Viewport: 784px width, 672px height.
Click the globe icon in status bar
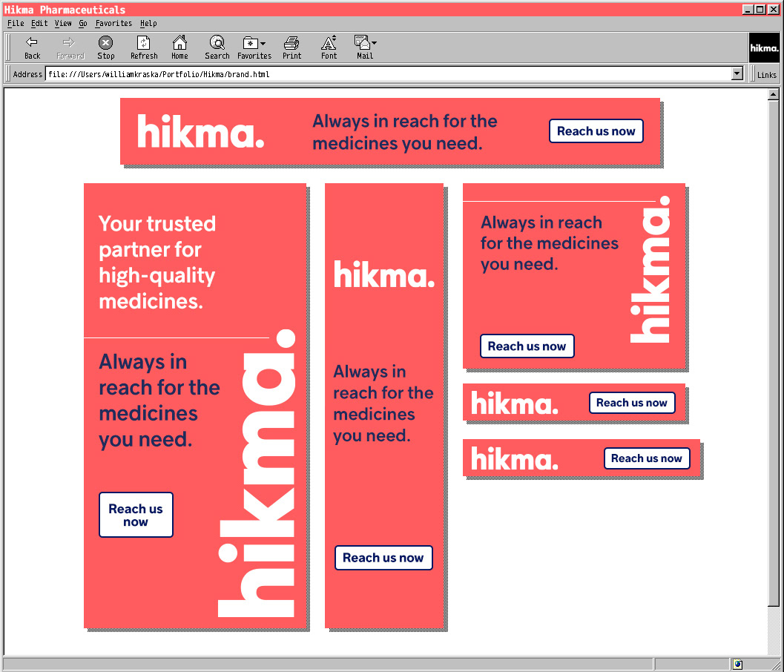(738, 665)
